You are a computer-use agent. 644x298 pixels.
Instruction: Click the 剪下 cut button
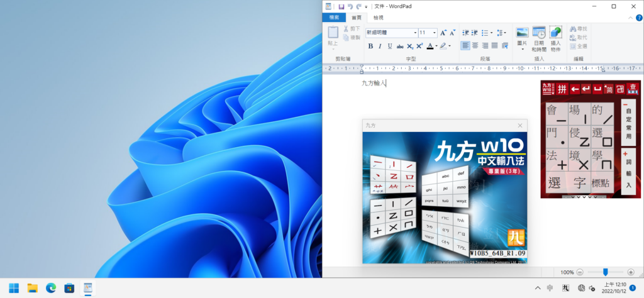coord(352,29)
